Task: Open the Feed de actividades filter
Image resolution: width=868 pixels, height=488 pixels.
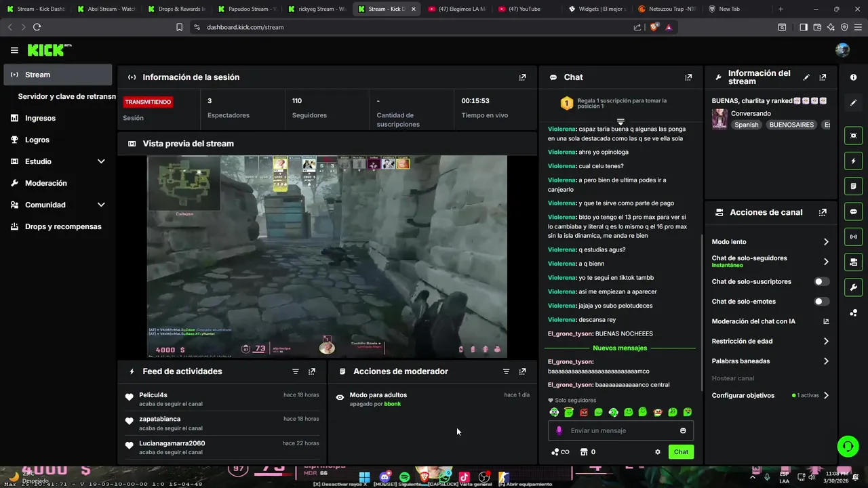Action: click(x=296, y=371)
